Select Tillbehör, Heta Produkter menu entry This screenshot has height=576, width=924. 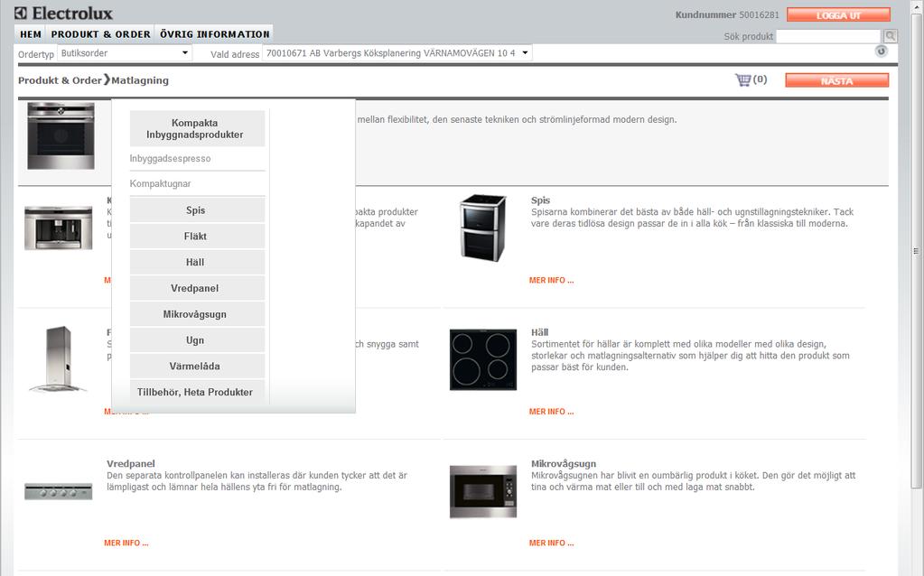click(x=197, y=392)
